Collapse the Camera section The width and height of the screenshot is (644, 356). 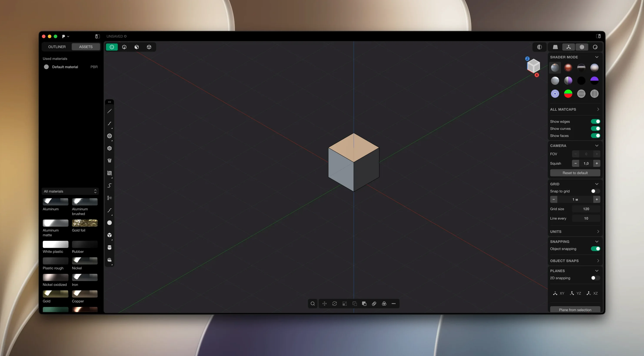pos(597,146)
